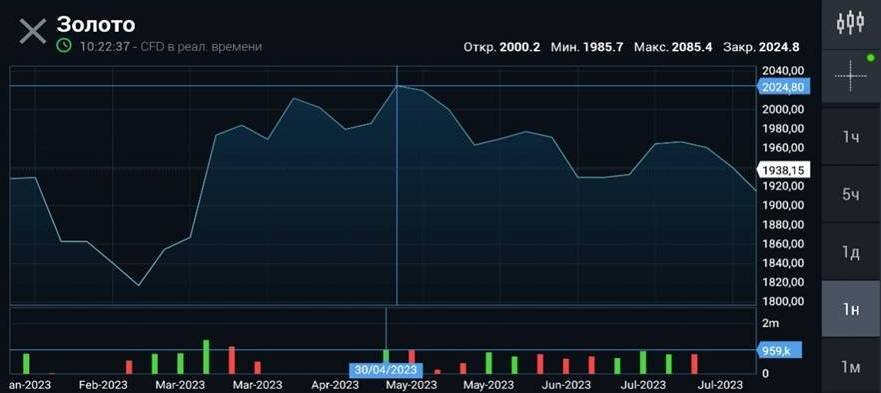The image size is (881, 393).
Task: Select the 1д timeframe
Action: pos(851,252)
